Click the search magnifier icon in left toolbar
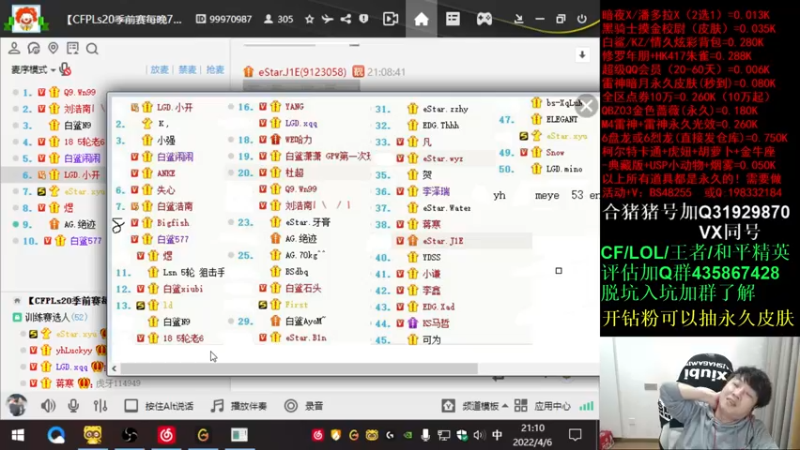 click(92, 49)
